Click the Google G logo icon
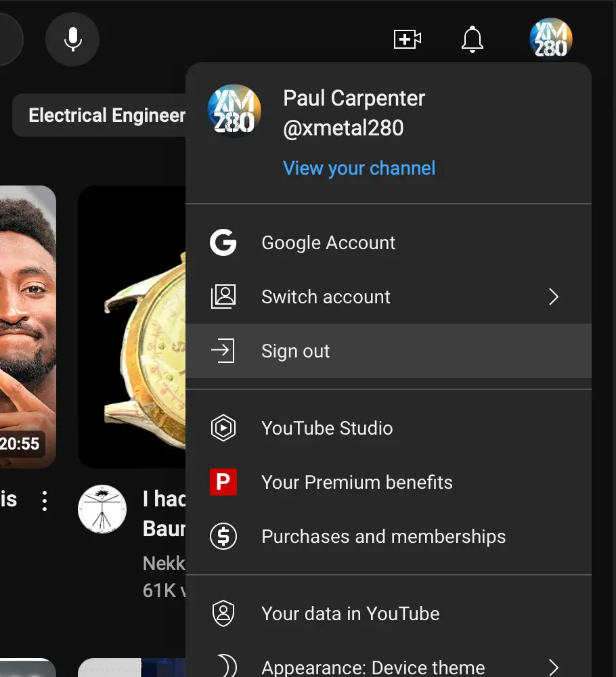 click(223, 242)
